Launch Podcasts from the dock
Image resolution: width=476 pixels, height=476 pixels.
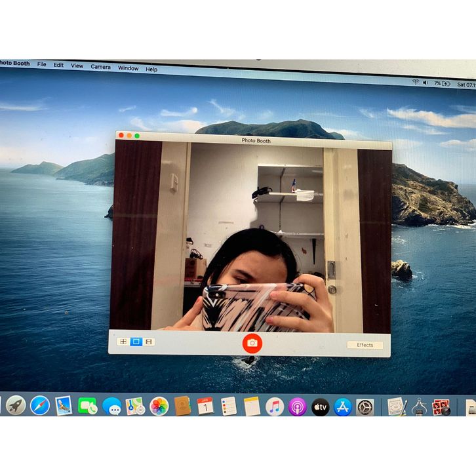click(297, 407)
